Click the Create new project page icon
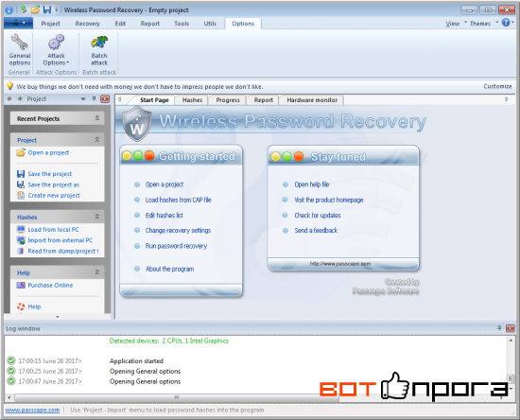This screenshot has width=520, height=420. 21,196
